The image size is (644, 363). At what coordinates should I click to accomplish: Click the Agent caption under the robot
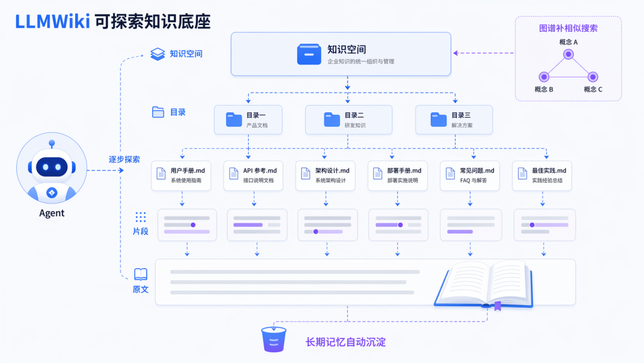coord(52,213)
